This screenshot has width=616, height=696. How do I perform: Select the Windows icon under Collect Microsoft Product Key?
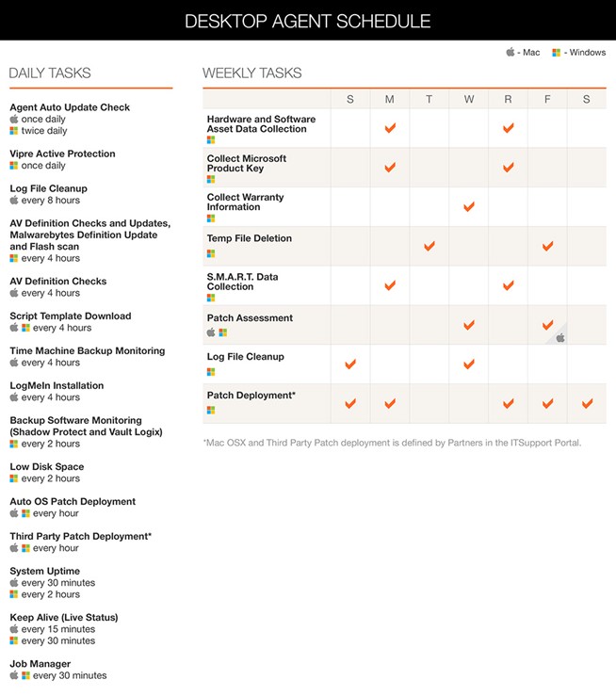click(211, 179)
